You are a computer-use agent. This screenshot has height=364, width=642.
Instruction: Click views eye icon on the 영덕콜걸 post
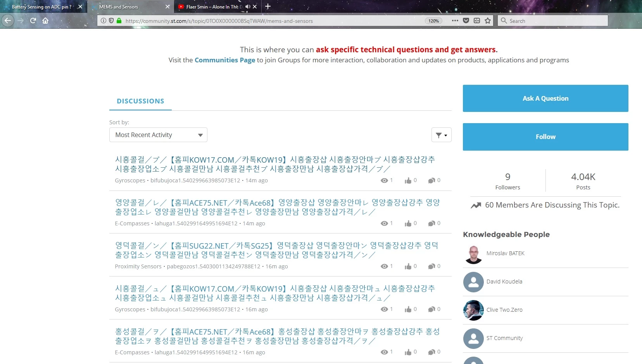point(384,266)
